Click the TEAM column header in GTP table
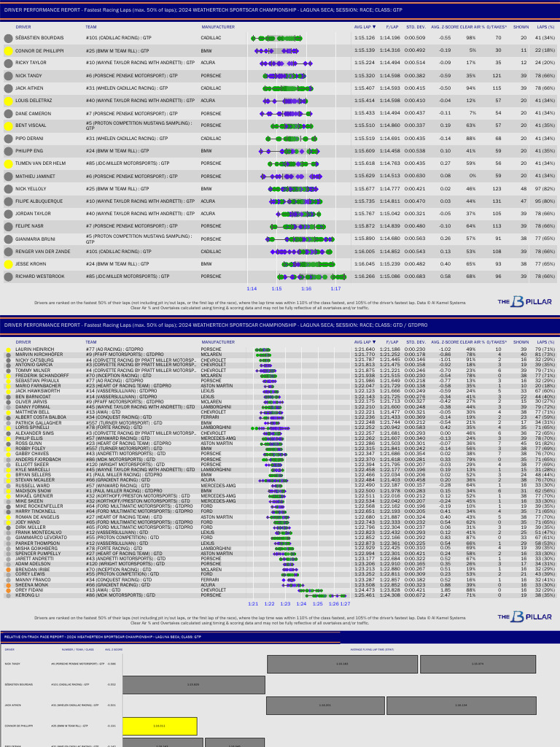 [91, 27]
